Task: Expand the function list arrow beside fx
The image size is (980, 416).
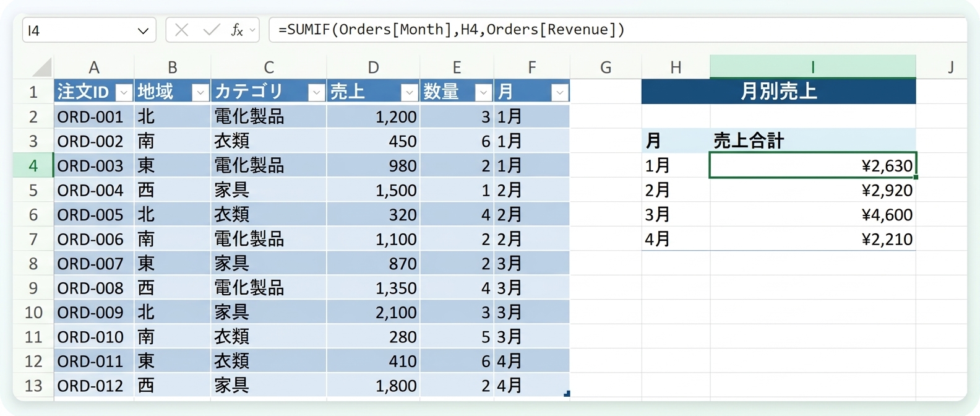Action: click(252, 30)
